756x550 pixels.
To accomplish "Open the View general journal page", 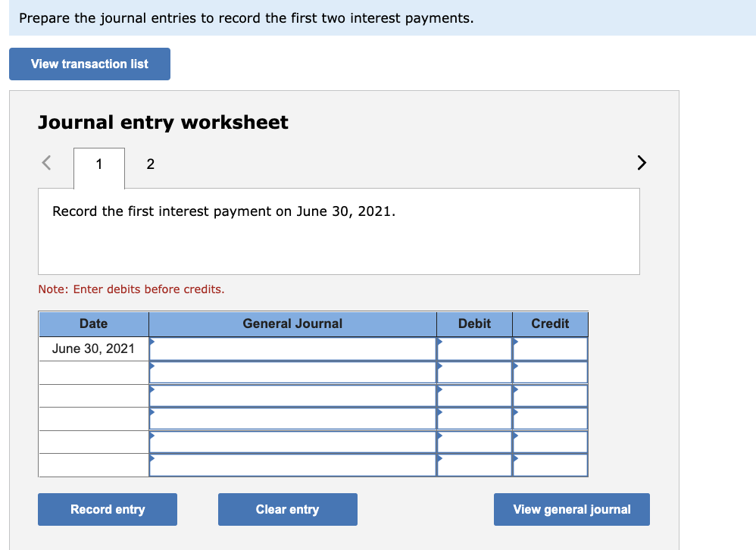I will 571,509.
